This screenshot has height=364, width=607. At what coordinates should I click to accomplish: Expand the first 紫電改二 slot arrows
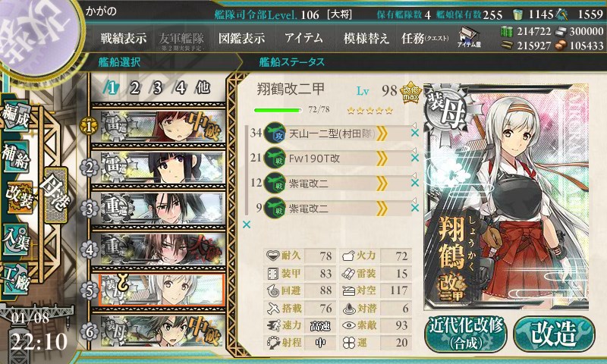[x=382, y=184]
